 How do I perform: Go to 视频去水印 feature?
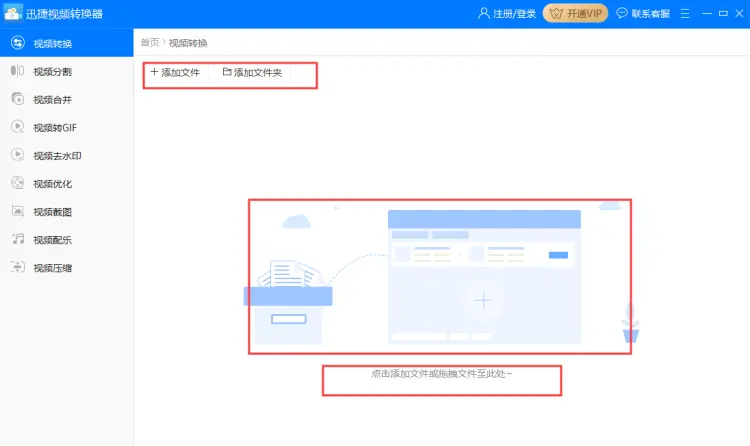(66, 156)
